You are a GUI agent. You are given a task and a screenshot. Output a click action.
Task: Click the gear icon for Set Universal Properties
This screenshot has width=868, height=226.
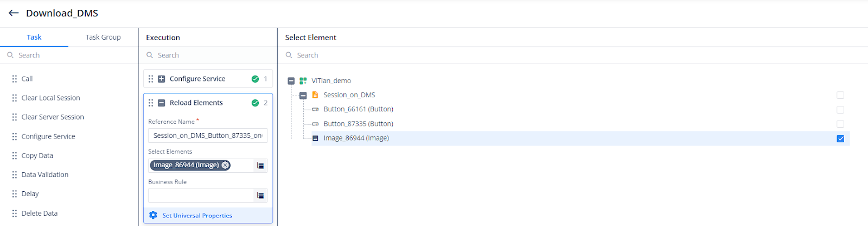point(153,215)
